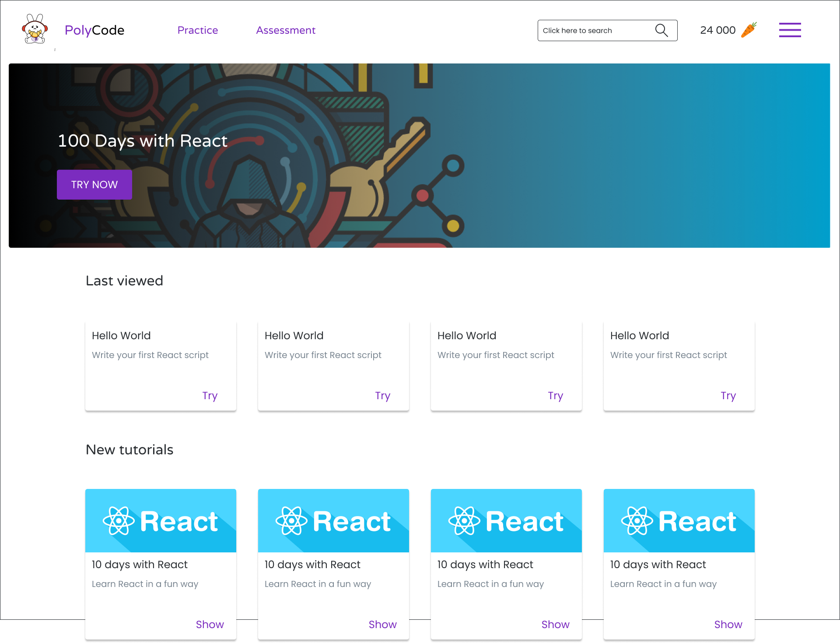Click React banner on second tutorial card

[333, 520]
